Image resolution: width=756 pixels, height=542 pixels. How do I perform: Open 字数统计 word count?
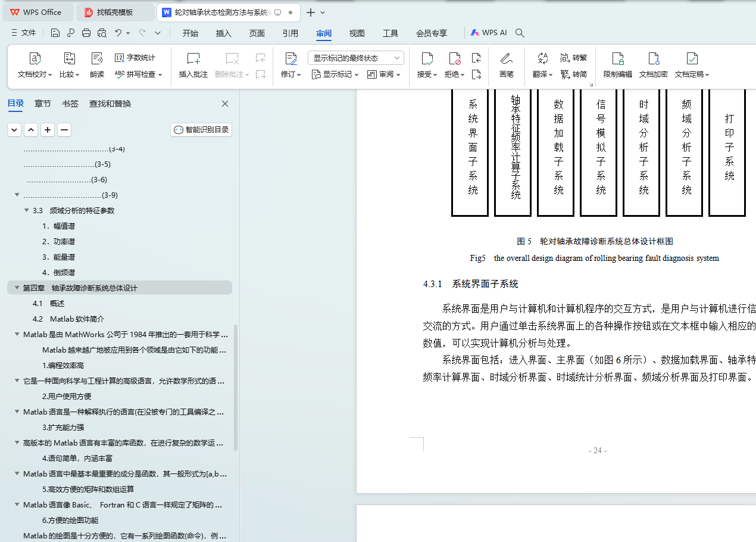(x=135, y=58)
